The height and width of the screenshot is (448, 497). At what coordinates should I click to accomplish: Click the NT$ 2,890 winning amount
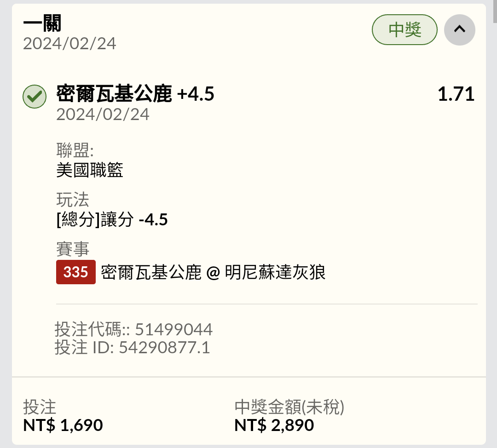click(274, 425)
